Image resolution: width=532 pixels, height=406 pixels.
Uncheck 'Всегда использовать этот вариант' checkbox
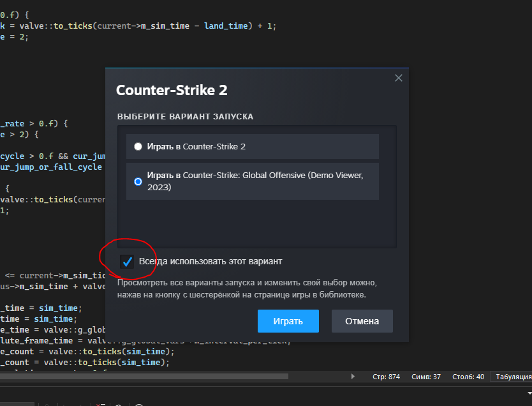tap(127, 262)
